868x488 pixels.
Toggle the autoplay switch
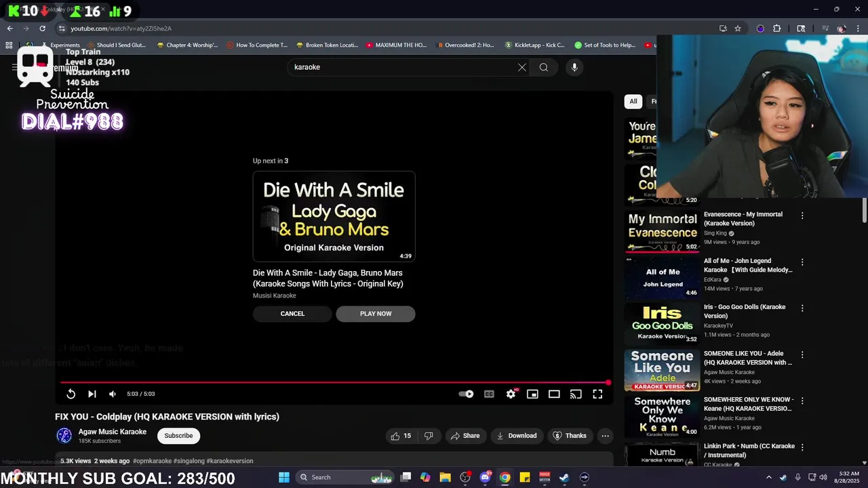click(466, 394)
